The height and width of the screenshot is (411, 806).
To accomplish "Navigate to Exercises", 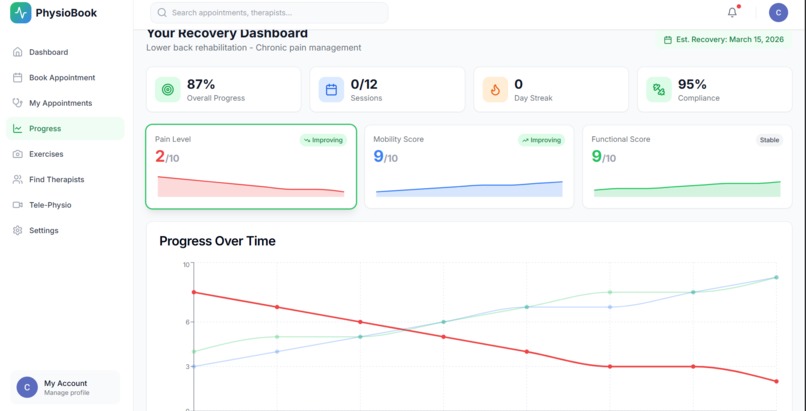I will click(65, 154).
